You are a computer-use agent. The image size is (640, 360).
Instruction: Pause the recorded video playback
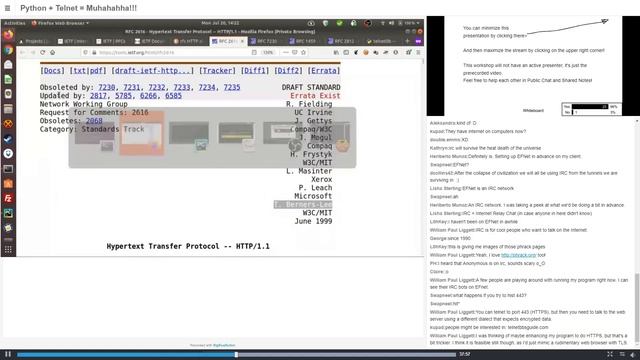tap(8, 354)
